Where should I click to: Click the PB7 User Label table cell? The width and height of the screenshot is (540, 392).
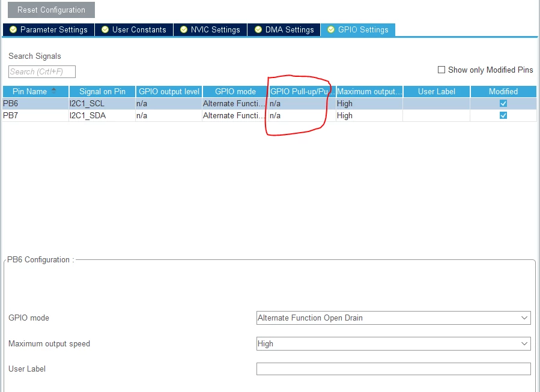pos(436,116)
